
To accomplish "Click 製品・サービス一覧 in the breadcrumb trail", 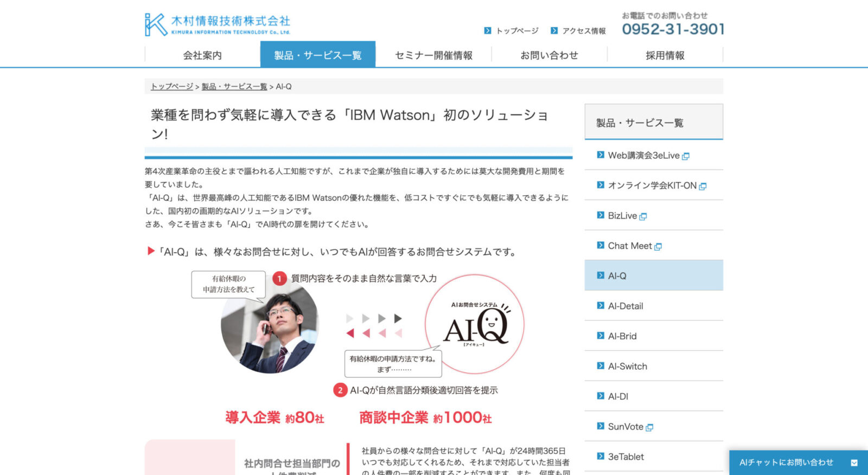I will coord(234,87).
